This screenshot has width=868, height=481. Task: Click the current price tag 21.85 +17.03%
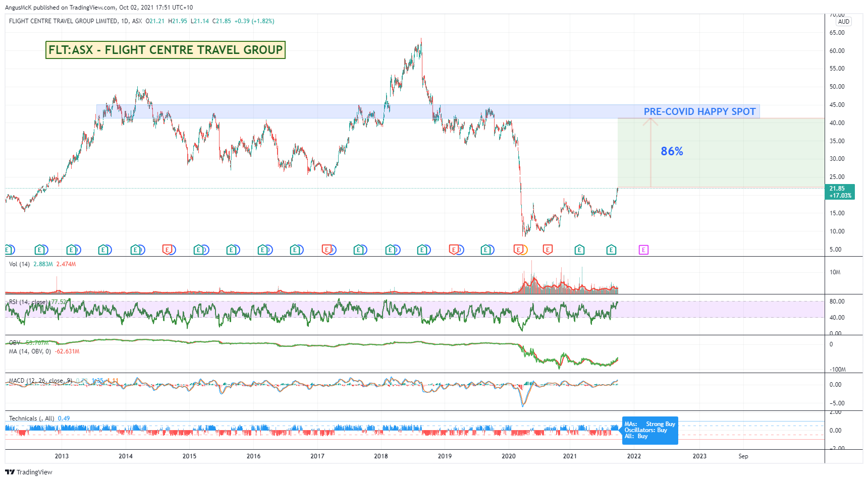click(x=840, y=192)
